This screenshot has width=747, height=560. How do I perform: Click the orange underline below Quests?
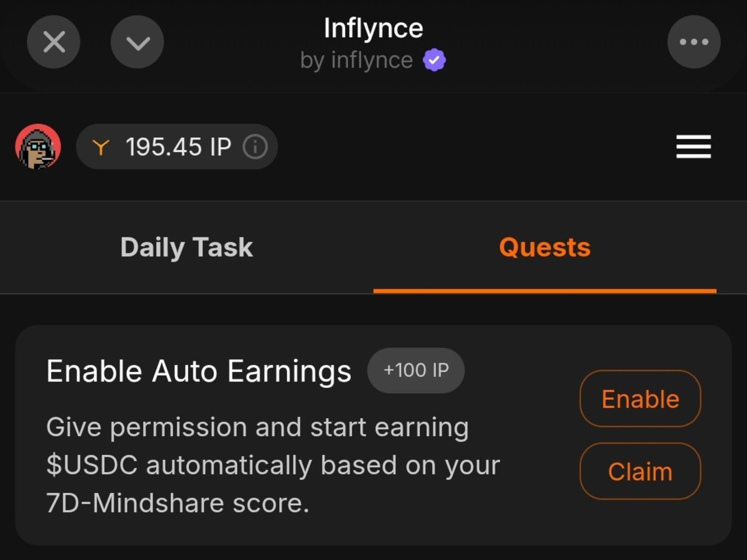pos(545,291)
